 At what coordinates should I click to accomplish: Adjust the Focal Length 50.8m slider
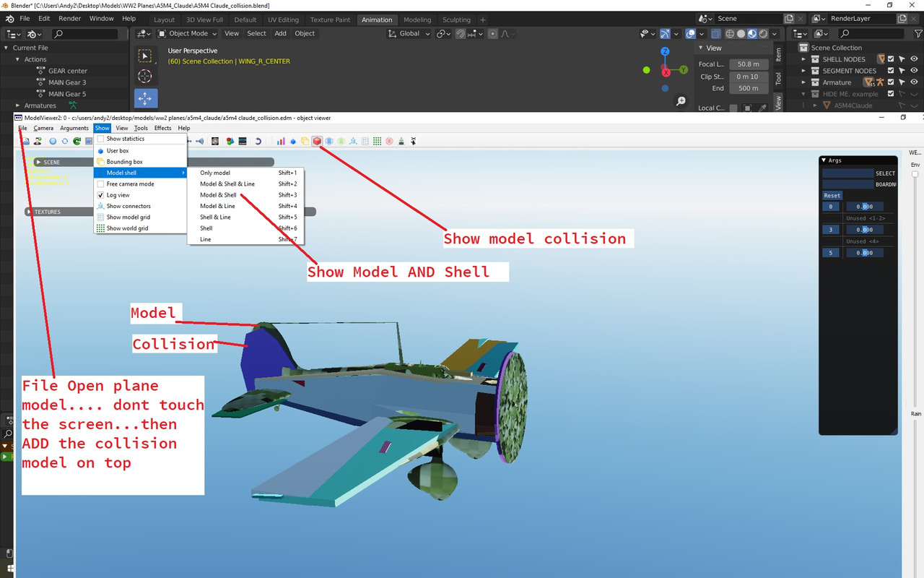tap(749, 64)
